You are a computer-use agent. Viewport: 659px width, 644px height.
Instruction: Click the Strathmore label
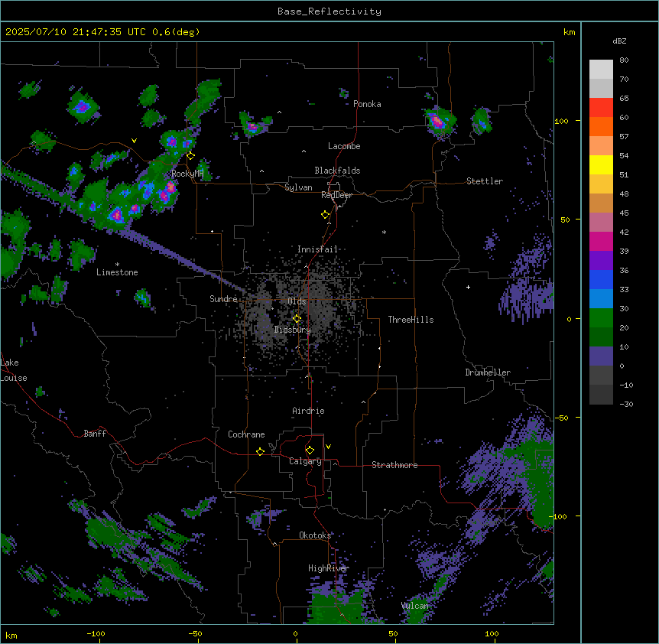[x=394, y=465]
